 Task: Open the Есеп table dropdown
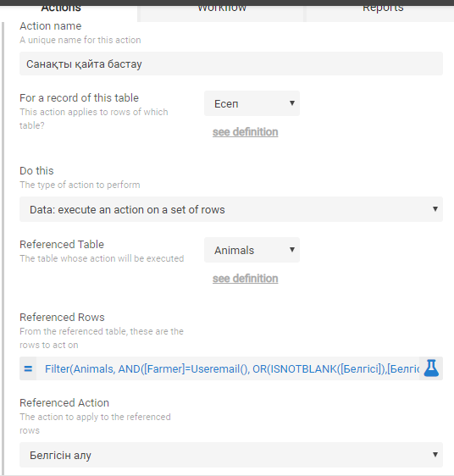point(252,103)
